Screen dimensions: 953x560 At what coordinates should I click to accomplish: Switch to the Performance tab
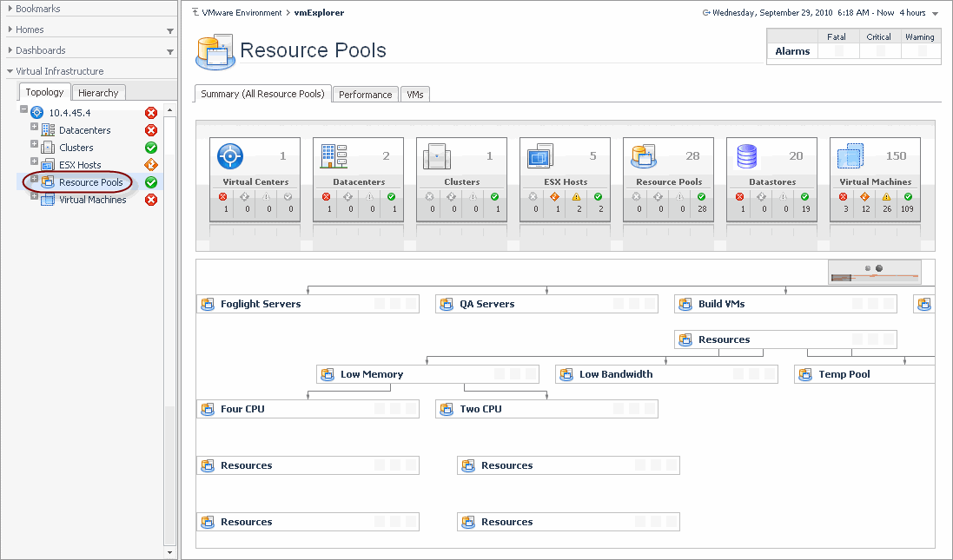tap(365, 95)
